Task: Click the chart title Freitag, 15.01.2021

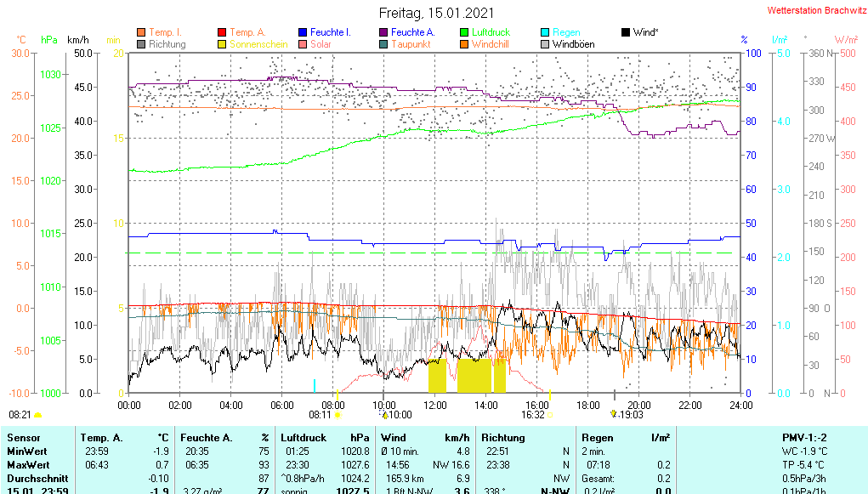Action: [434, 14]
